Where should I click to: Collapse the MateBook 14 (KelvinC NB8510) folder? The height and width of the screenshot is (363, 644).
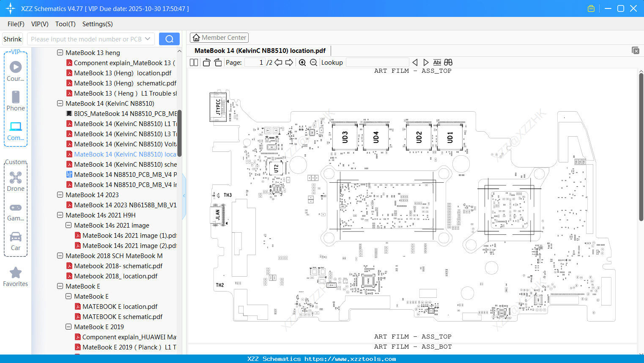click(60, 103)
